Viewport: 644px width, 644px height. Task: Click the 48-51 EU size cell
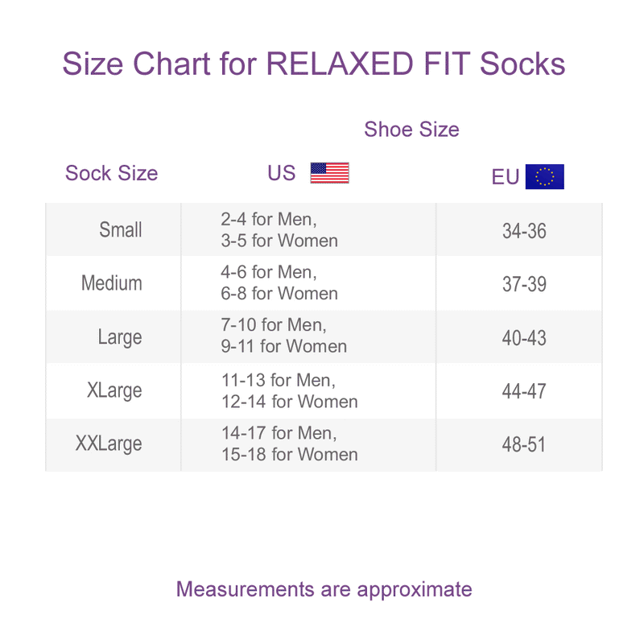524,444
